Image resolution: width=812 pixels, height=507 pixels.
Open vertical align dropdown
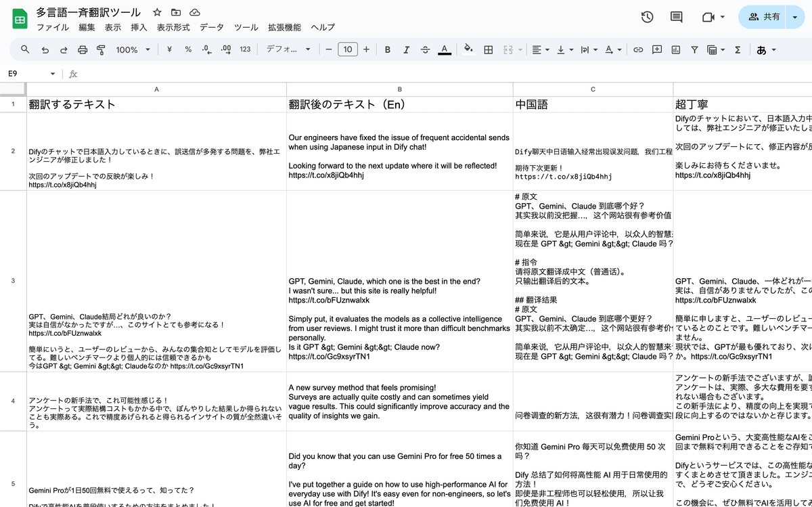(x=564, y=49)
